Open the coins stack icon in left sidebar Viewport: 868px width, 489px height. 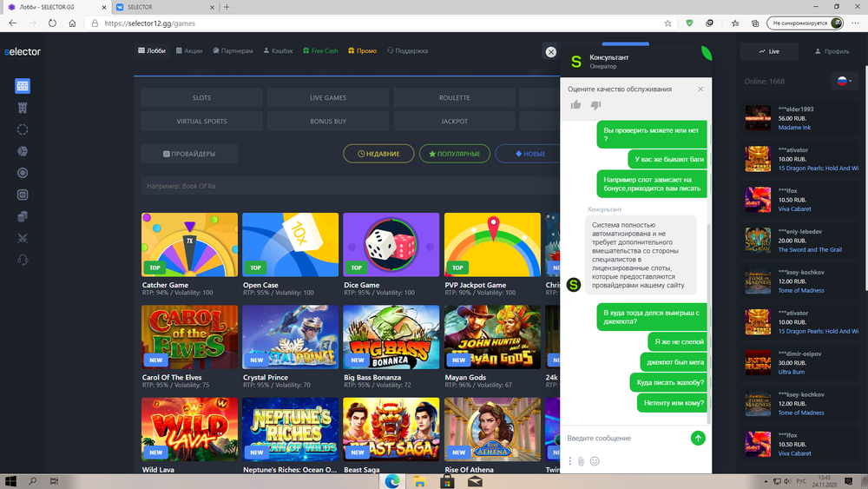[x=23, y=216]
